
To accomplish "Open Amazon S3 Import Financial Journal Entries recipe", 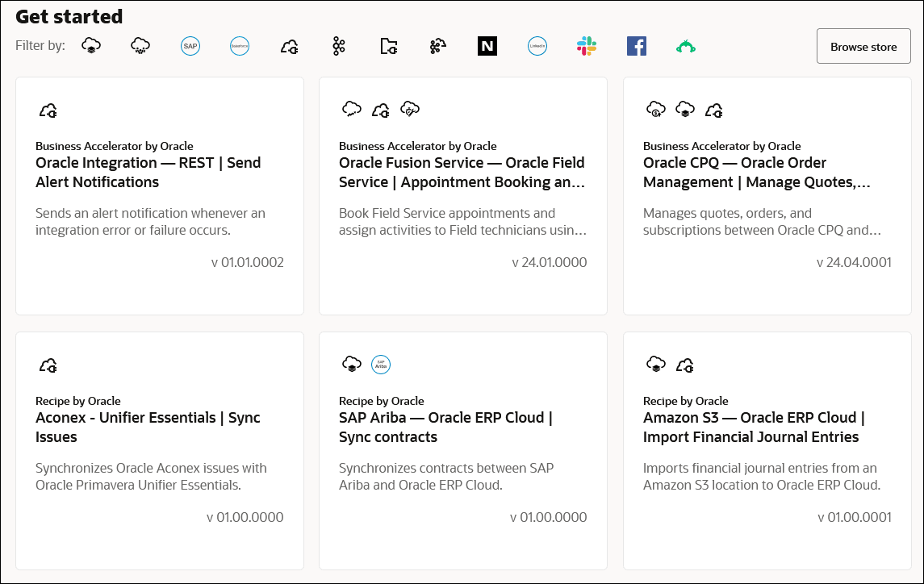I will [x=754, y=428].
